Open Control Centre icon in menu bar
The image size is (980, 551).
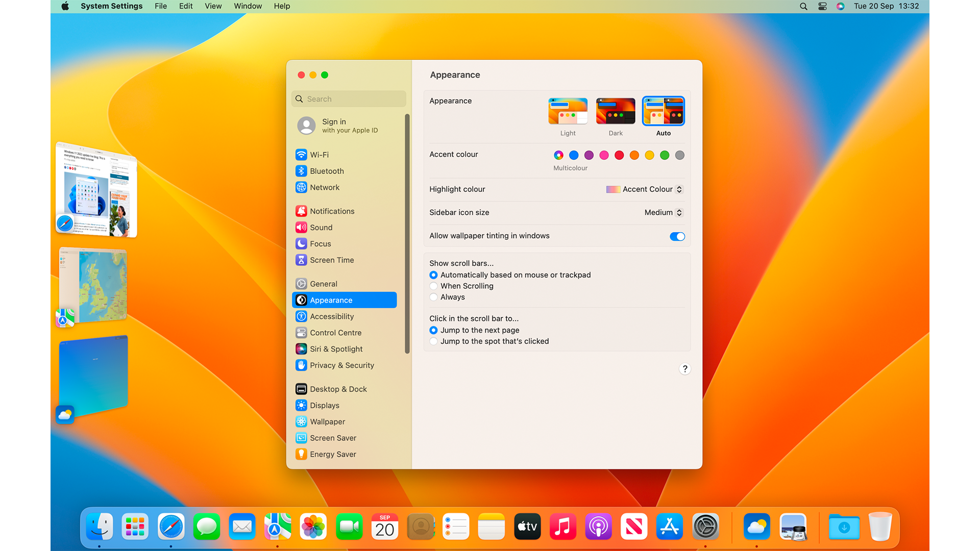[822, 6]
